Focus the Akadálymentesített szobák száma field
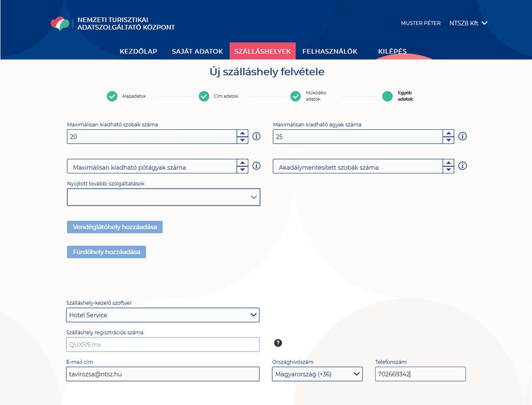The image size is (532, 405). [358, 166]
